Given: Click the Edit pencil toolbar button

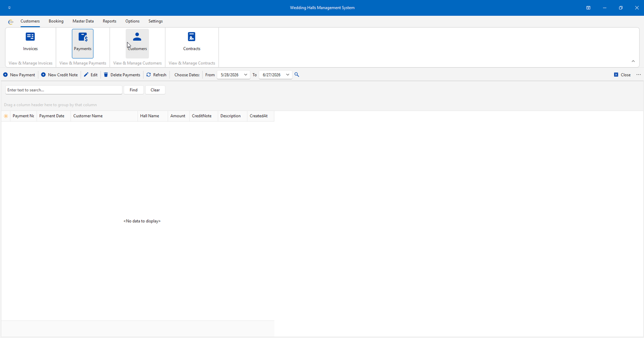Looking at the screenshot, I should [91, 75].
